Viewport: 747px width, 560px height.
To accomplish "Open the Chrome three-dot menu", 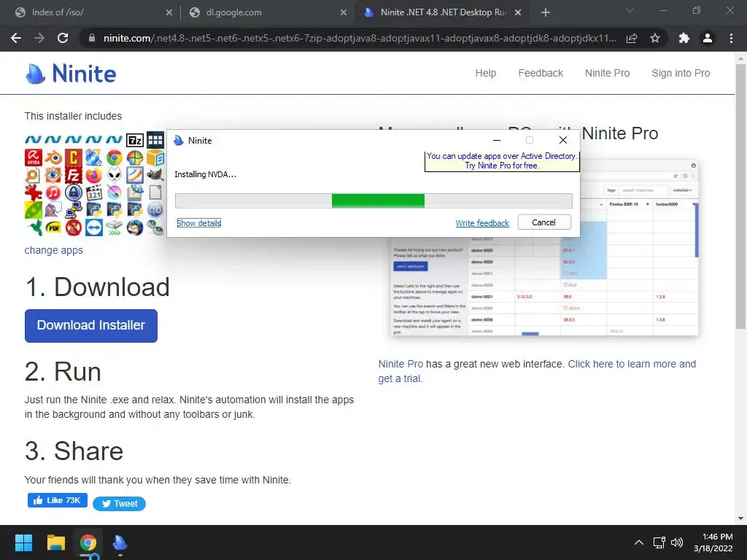I will coord(731,38).
